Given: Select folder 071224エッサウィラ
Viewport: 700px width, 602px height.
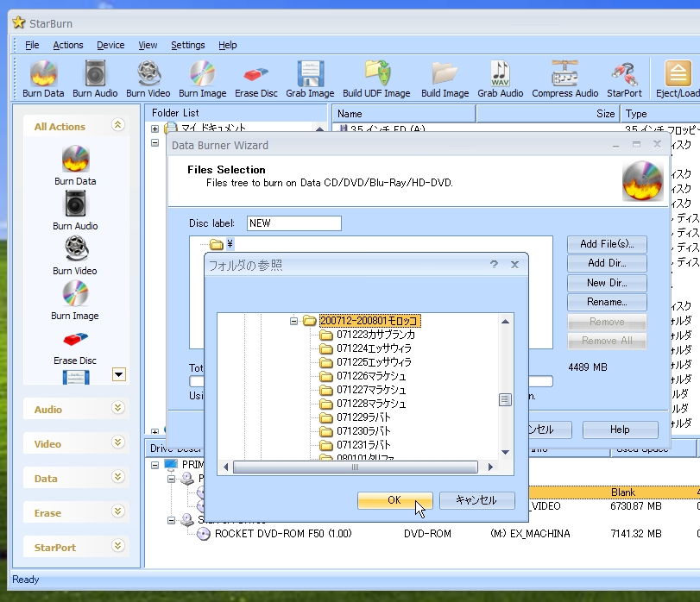Looking at the screenshot, I should (x=374, y=348).
